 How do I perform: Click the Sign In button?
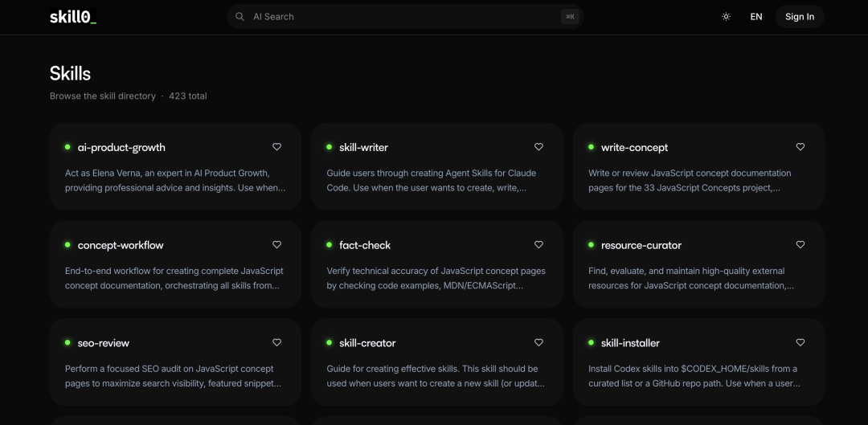800,17
